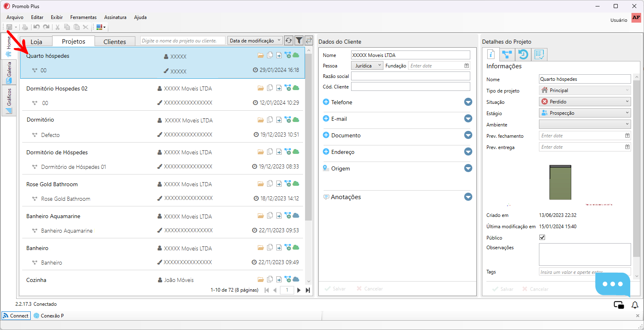Viewport: 644px width, 330px height.
Task: Open the empty Ambiente dropdown
Action: point(585,124)
